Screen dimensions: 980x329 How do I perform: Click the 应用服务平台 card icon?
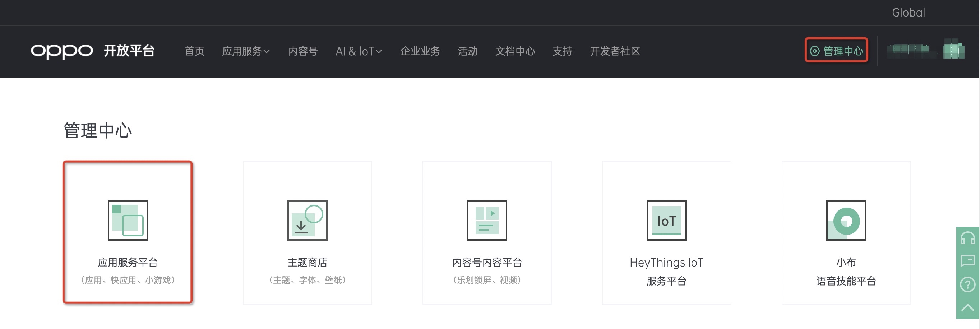click(x=128, y=221)
